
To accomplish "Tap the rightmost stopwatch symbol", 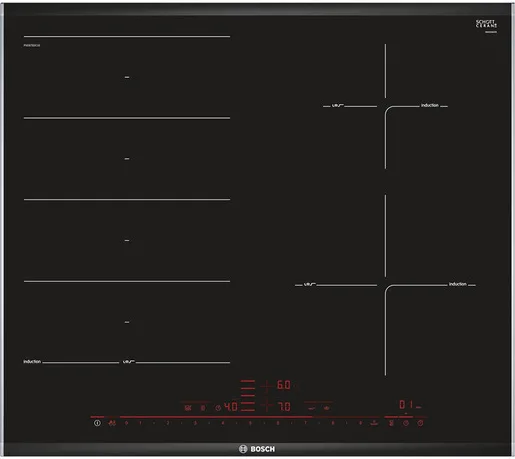I will [x=420, y=423].
